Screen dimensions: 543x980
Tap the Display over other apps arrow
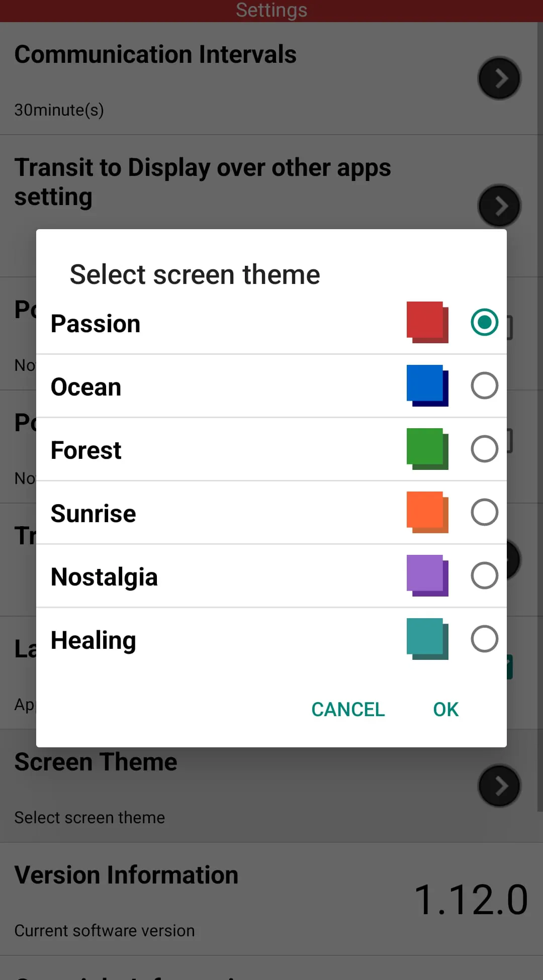[499, 206]
